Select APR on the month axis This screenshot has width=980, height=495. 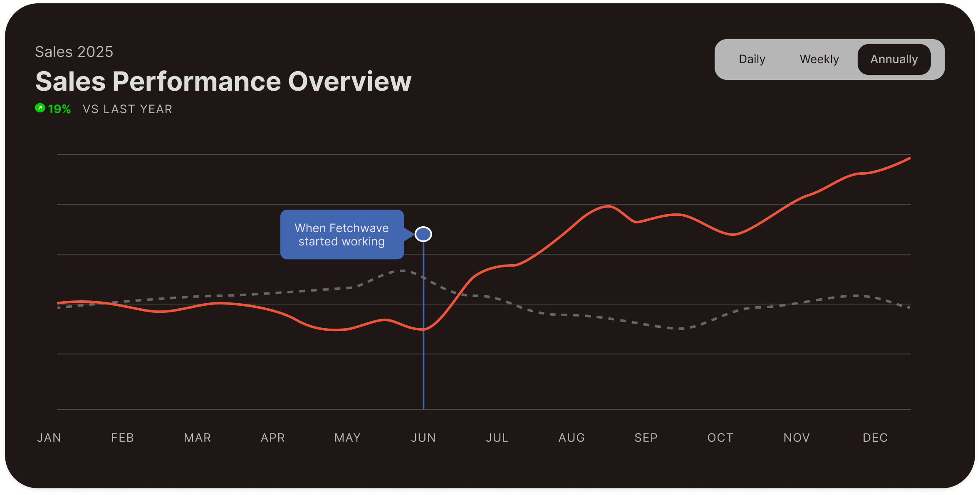[273, 438]
